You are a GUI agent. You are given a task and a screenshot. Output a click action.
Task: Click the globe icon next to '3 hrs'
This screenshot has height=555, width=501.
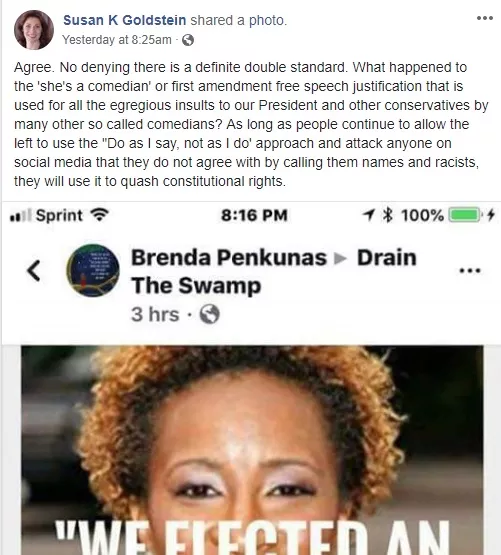point(210,314)
